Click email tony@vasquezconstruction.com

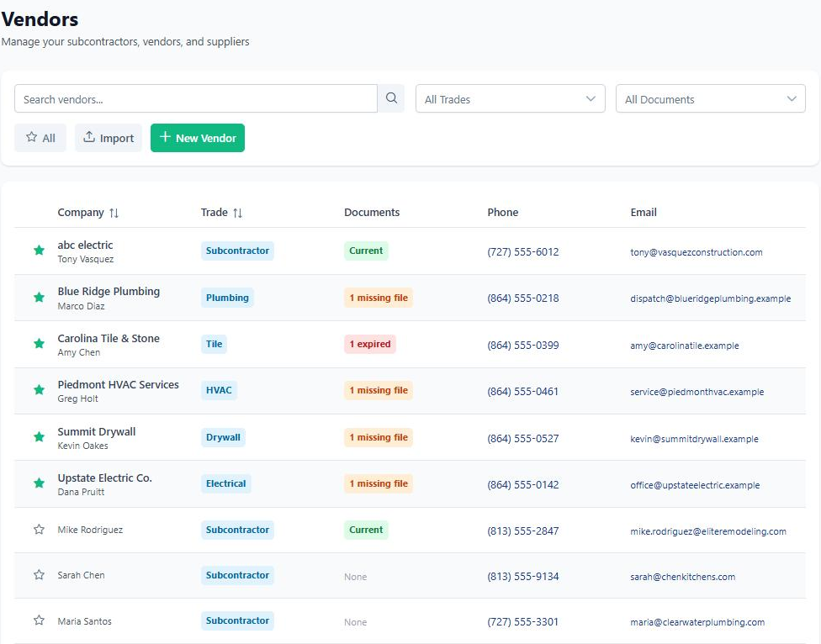coord(697,252)
